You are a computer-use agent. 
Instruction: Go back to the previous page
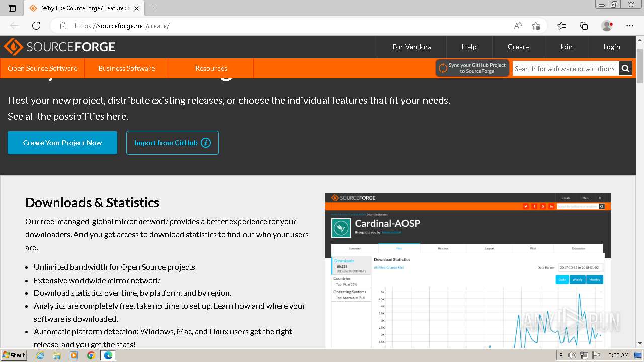pos(14,26)
